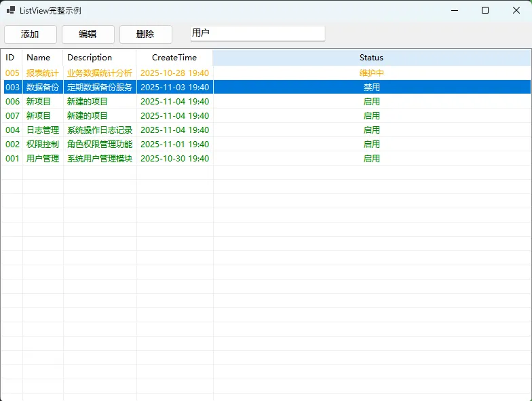
Task: Select the highlighted 数据备份 row
Action: 42,87
